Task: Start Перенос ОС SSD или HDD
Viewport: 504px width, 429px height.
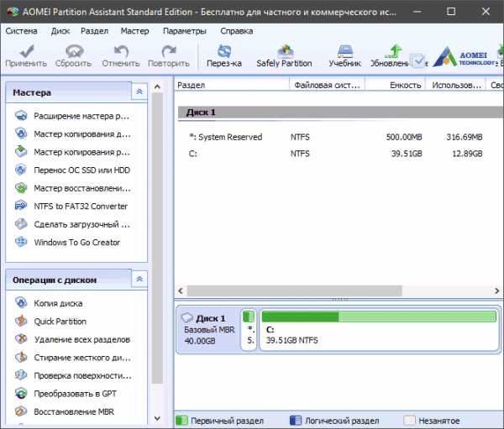Action: [82, 170]
